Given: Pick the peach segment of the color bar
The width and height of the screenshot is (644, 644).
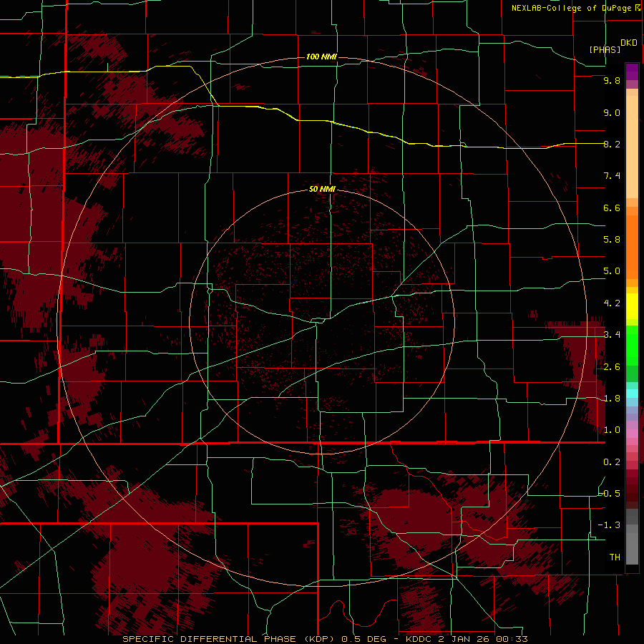Looking at the screenshot, I should click(632, 147).
